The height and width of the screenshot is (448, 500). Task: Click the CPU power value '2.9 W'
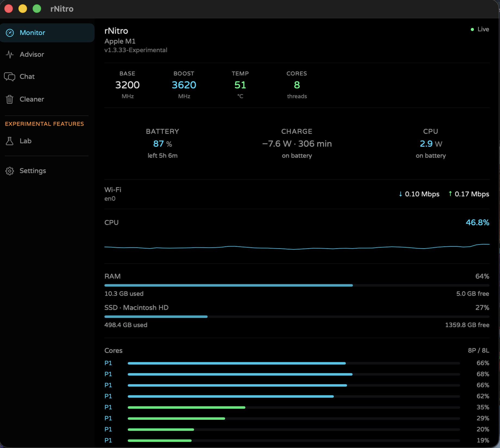(431, 144)
